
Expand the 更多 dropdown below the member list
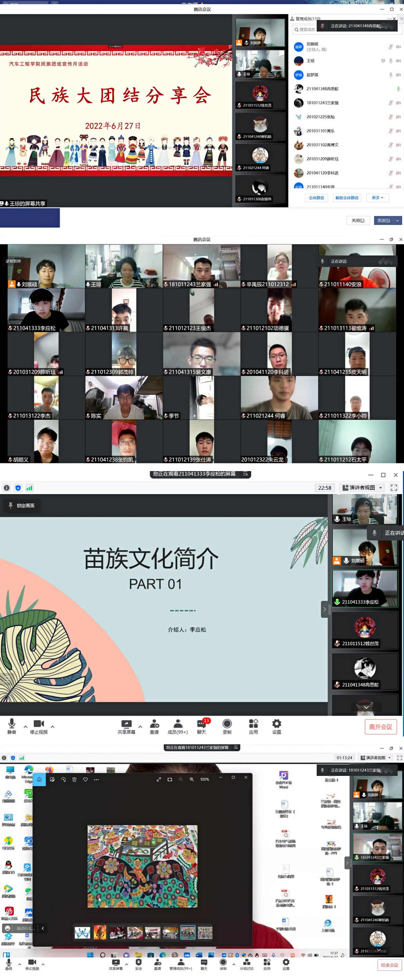(x=377, y=198)
